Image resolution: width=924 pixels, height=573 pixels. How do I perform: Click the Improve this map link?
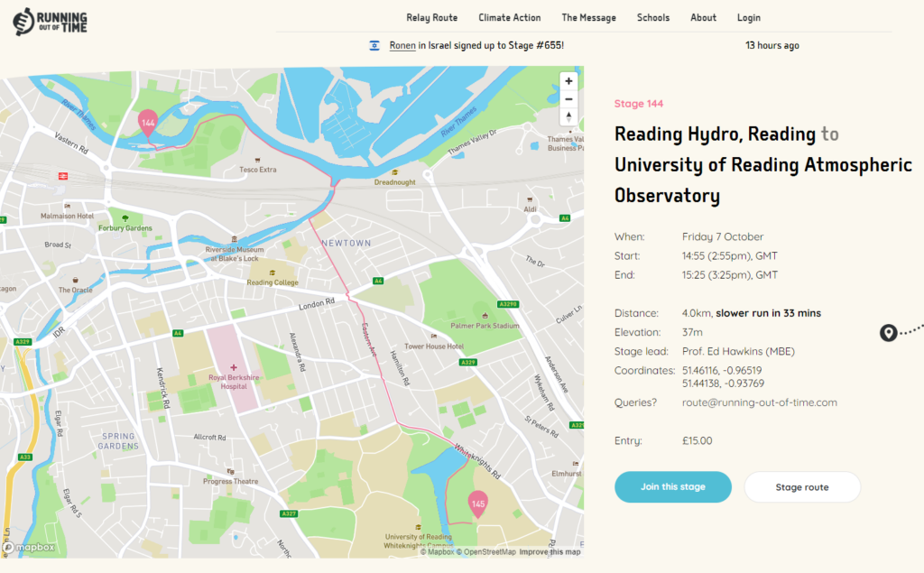(x=550, y=552)
